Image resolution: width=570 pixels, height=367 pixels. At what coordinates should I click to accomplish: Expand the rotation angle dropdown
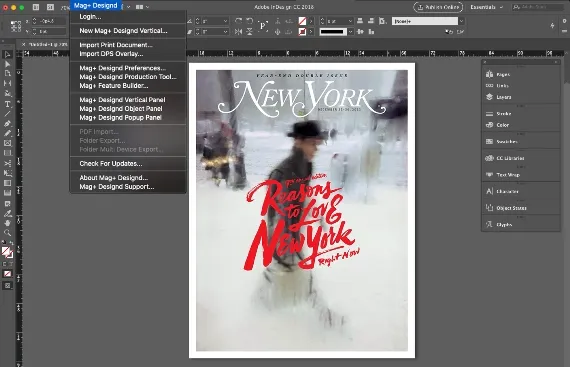point(225,21)
